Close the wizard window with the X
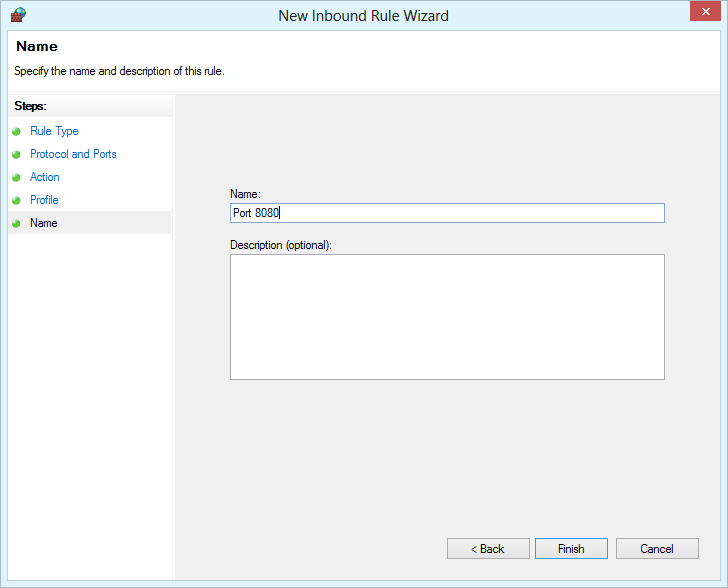 (x=705, y=11)
